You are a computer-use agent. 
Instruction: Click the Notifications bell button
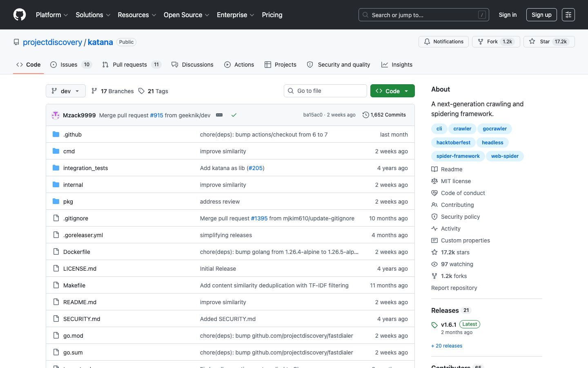(x=443, y=42)
